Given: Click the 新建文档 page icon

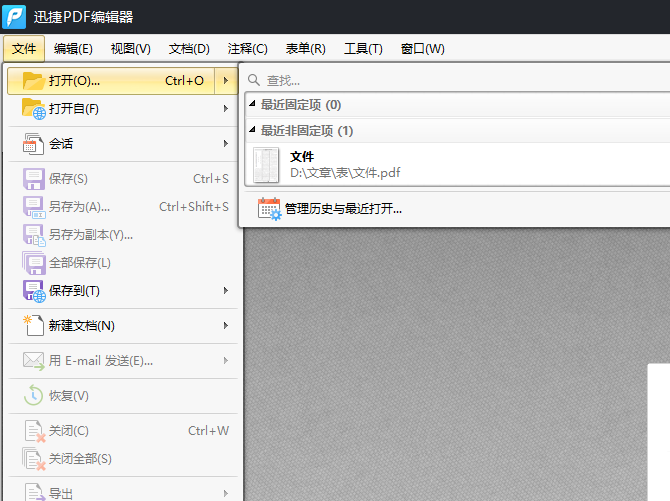Looking at the screenshot, I should 33,326.
